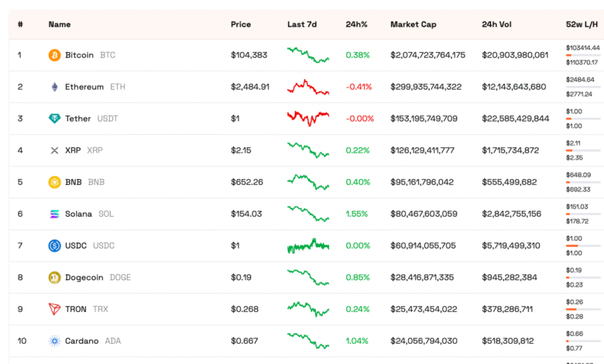The image size is (604, 364).
Task: Click the Dogecoin coin logo
Action: coord(54,277)
